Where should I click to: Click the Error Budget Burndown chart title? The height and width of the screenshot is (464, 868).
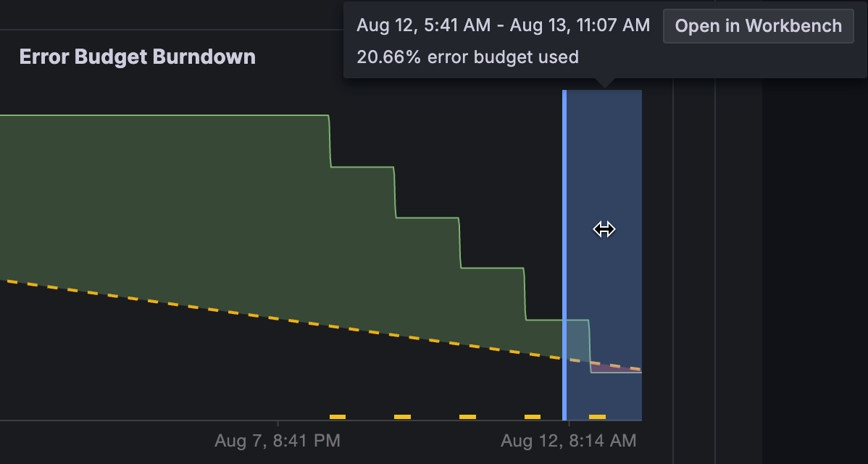click(137, 57)
